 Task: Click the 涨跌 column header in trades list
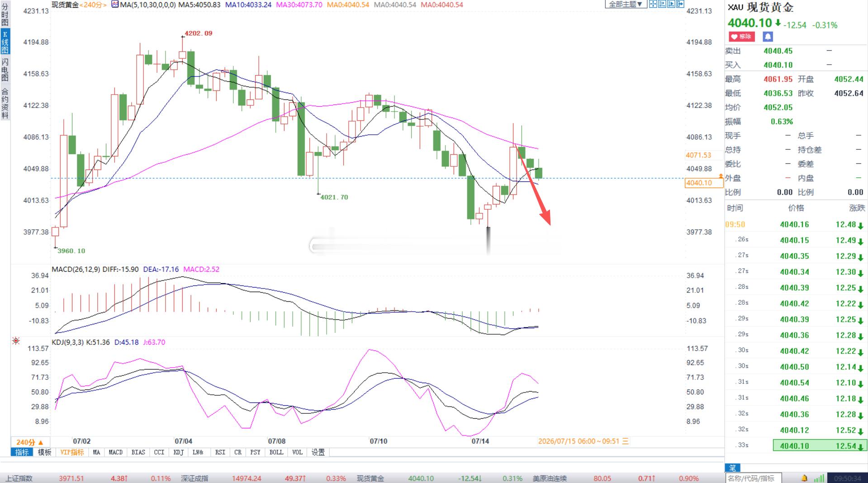857,208
